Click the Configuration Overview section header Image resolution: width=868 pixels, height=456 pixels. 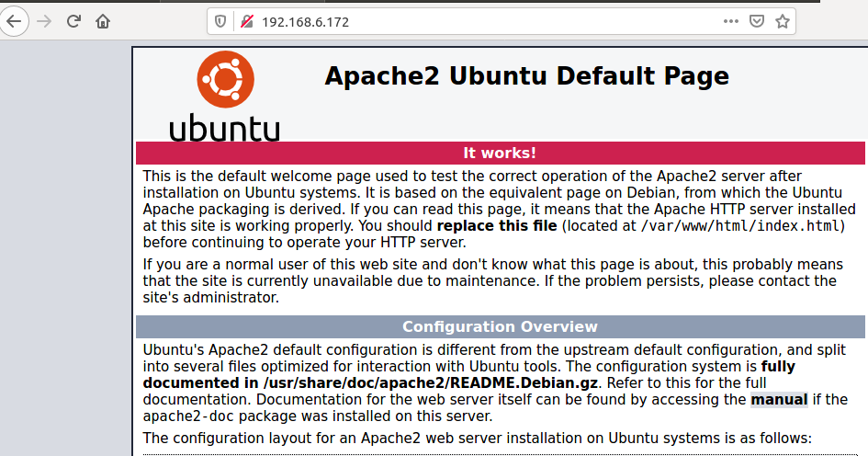click(x=500, y=327)
